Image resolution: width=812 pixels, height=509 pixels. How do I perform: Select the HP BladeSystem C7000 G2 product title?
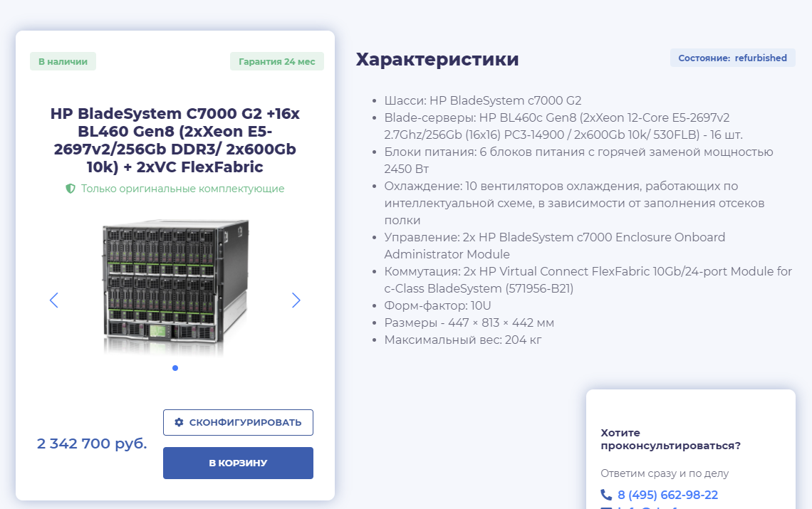click(x=175, y=140)
